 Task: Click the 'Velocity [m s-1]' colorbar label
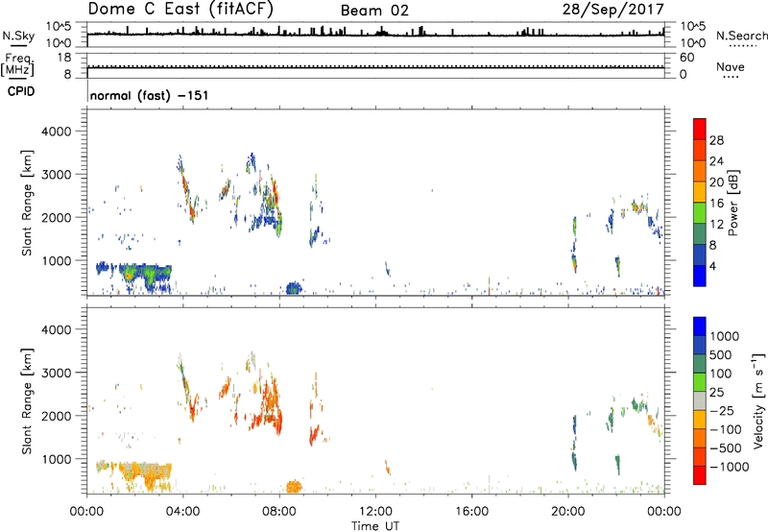[x=758, y=400]
